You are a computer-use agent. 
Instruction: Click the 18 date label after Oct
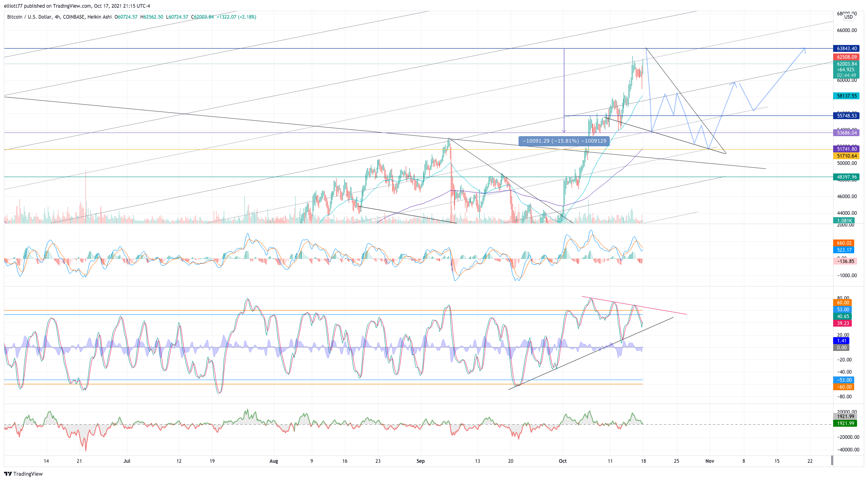point(643,461)
